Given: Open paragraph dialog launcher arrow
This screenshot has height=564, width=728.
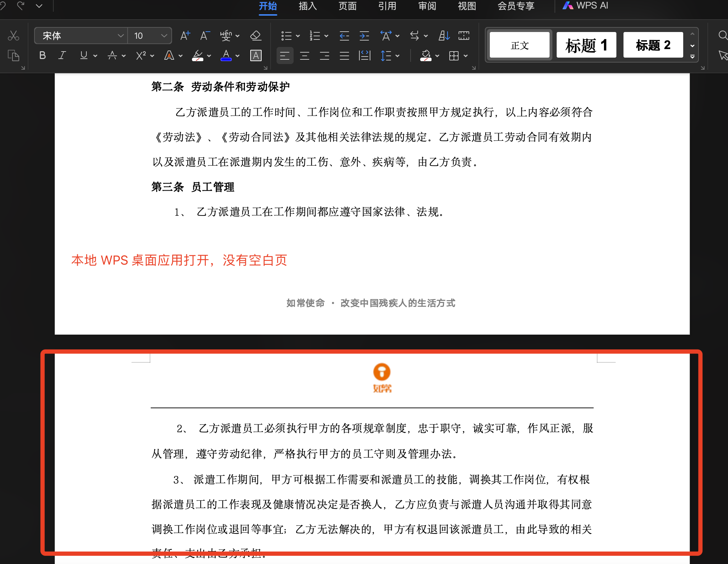Looking at the screenshot, I should click(473, 68).
